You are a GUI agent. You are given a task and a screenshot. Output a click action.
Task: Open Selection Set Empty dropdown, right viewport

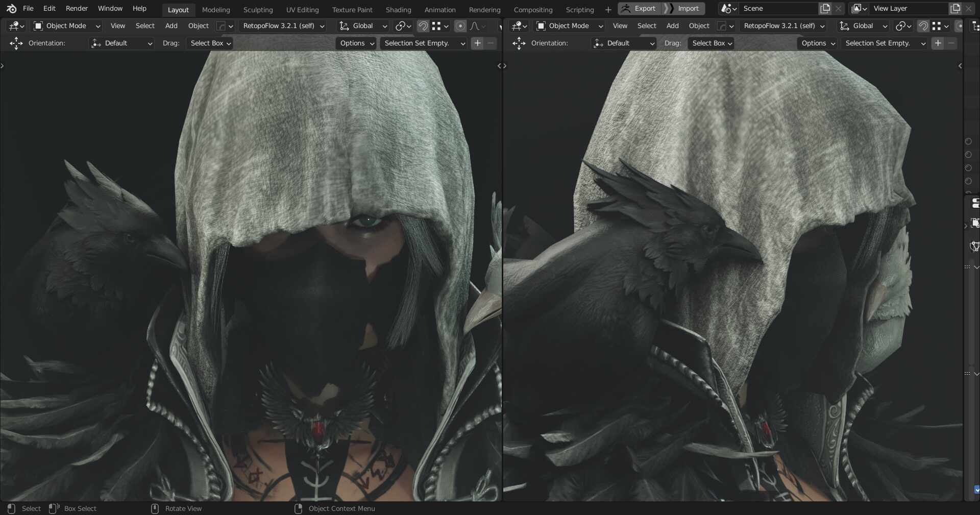[885, 43]
